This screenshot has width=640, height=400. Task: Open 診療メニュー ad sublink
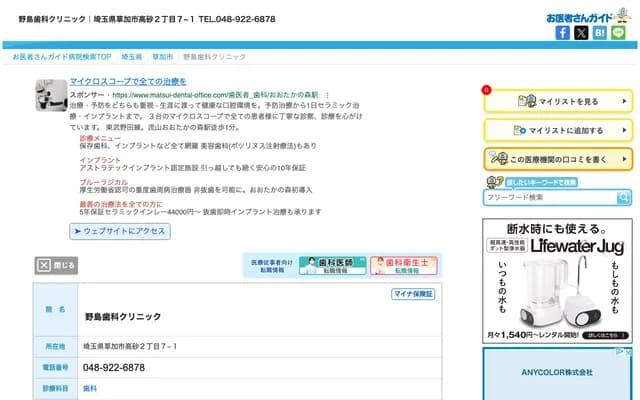tap(100, 138)
